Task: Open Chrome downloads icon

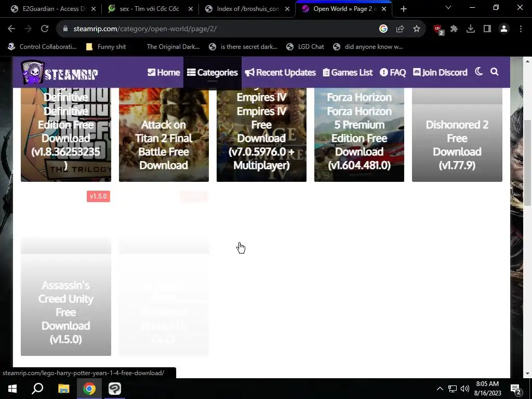Action: coord(471,29)
